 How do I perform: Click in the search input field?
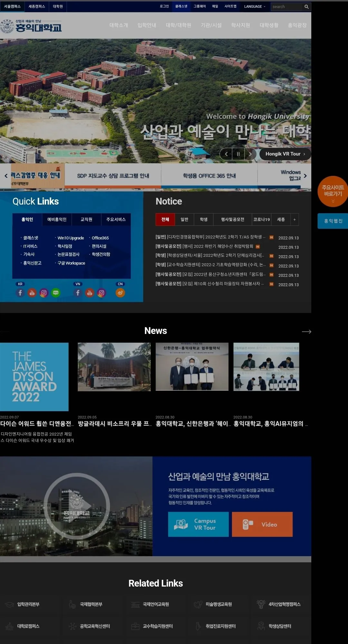click(287, 7)
